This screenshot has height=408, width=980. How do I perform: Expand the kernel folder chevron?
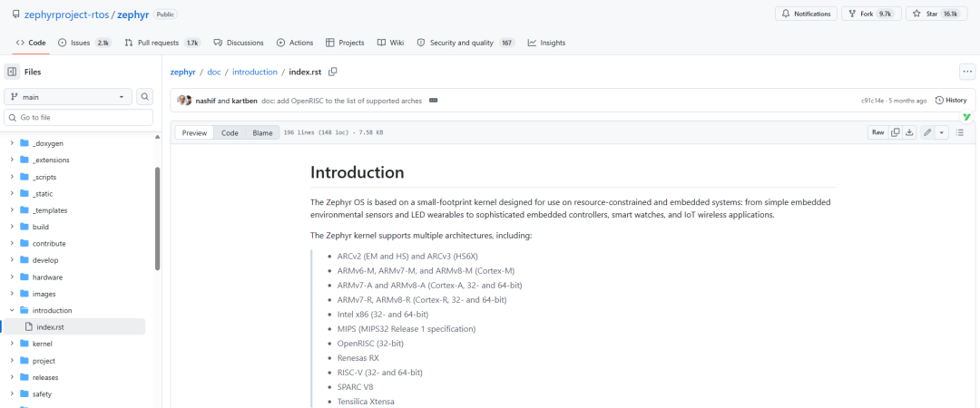pos(12,344)
